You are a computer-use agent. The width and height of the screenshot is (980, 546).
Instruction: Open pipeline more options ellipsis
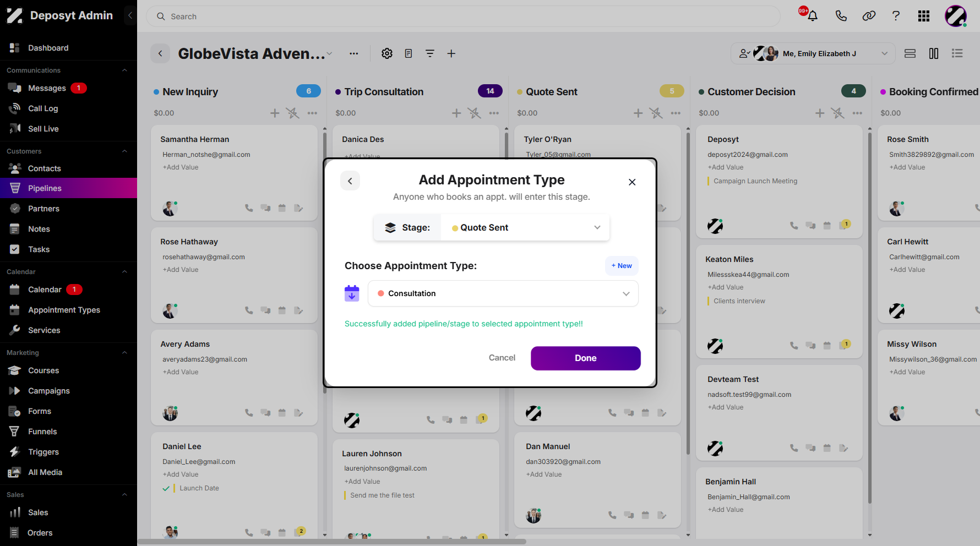coord(354,53)
